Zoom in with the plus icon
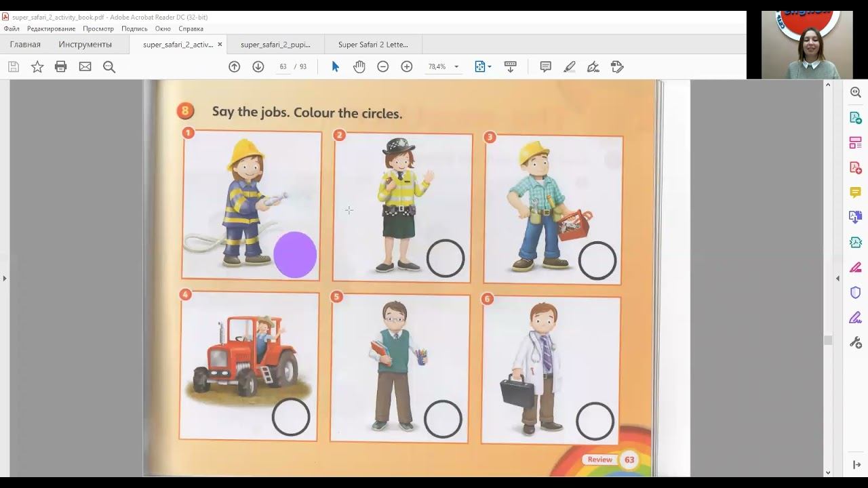Viewport: 868px width, 488px height. pyautogui.click(x=407, y=66)
